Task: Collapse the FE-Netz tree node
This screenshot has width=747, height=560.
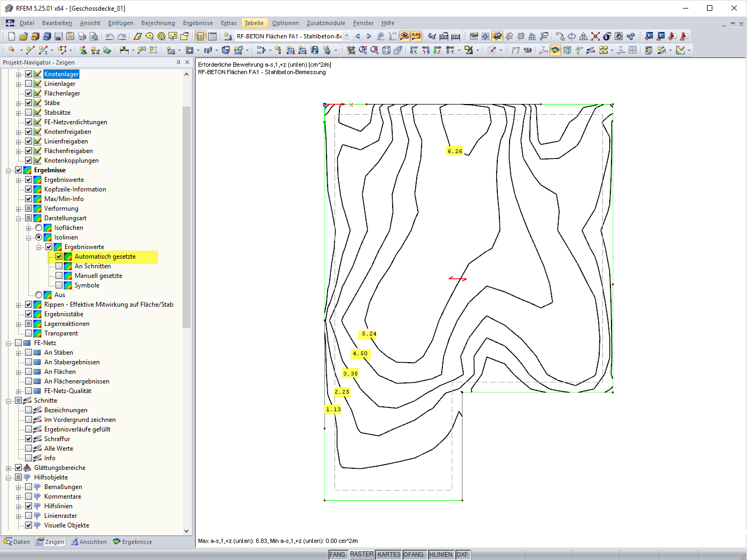Action: pyautogui.click(x=9, y=343)
